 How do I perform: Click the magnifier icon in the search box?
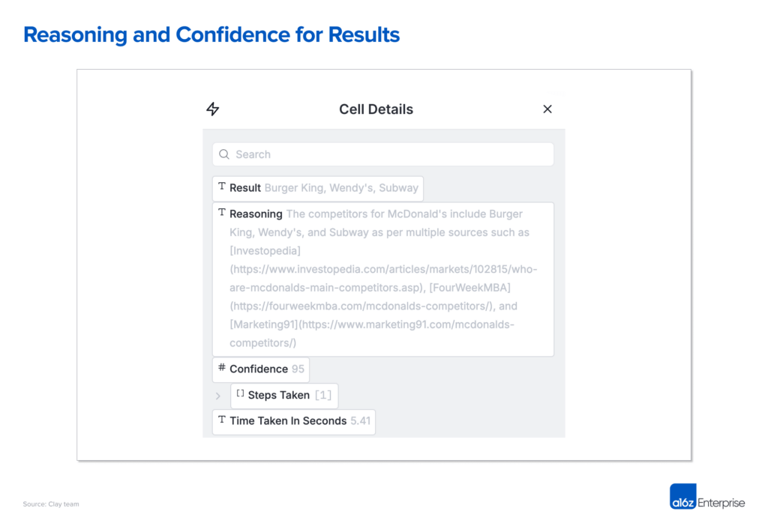click(224, 154)
